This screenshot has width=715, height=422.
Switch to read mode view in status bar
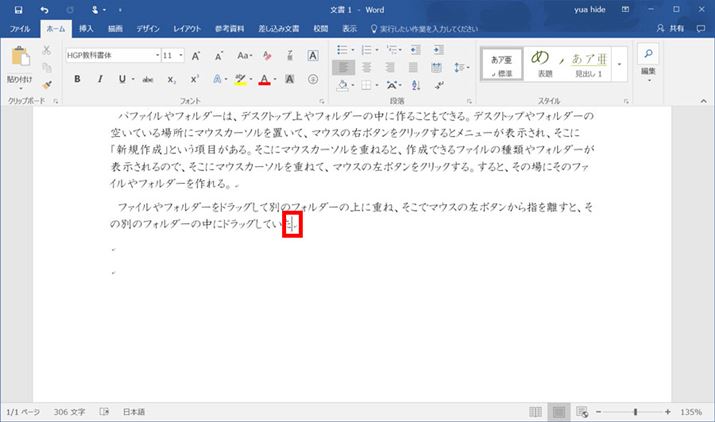tap(535, 412)
